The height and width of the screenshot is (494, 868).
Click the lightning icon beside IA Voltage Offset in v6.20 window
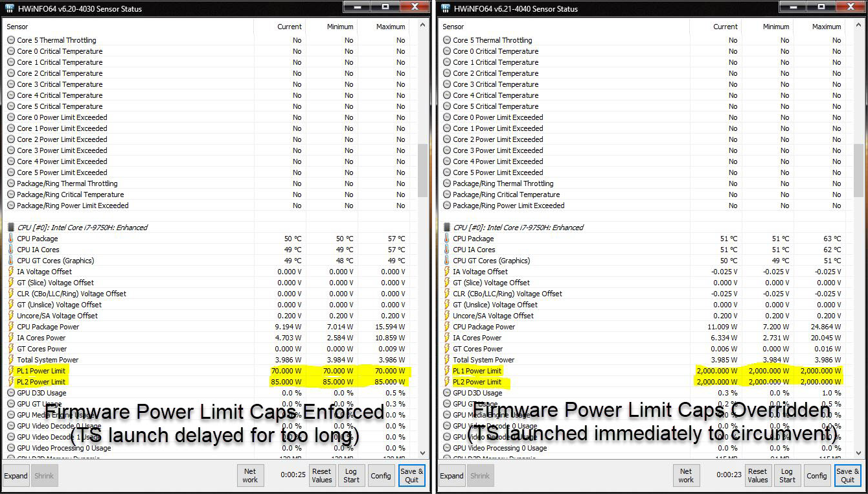(10, 272)
